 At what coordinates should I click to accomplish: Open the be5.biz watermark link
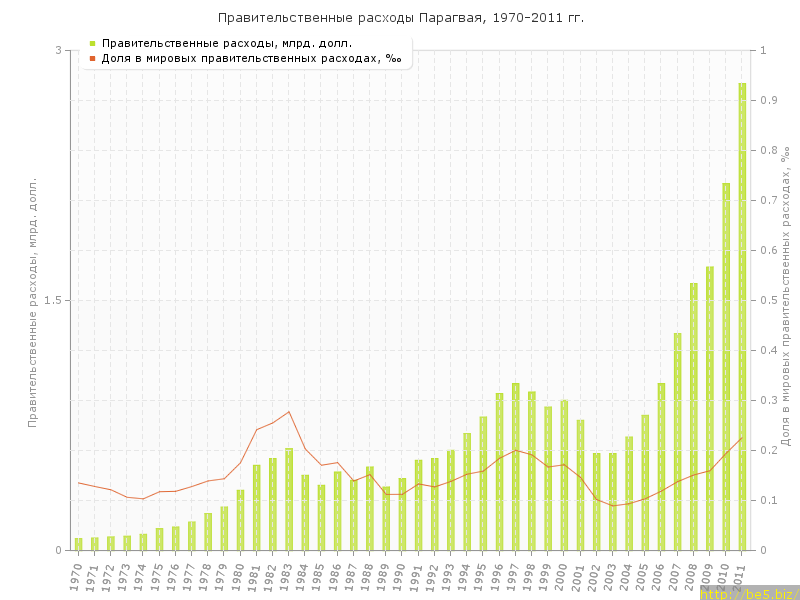[748, 593]
